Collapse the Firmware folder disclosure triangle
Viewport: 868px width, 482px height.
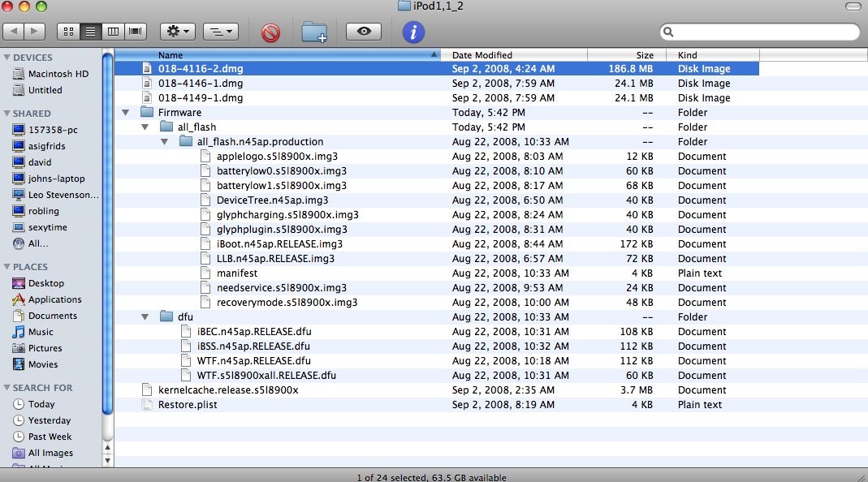[126, 112]
